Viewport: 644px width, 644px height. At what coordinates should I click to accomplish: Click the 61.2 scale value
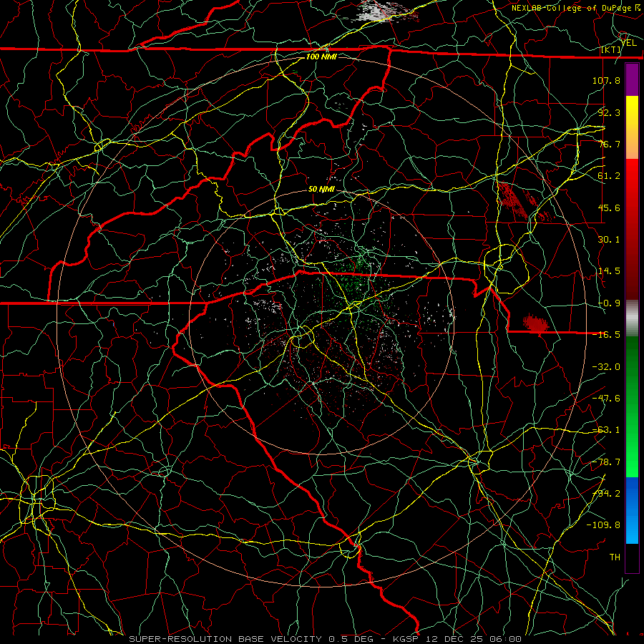click(x=609, y=176)
